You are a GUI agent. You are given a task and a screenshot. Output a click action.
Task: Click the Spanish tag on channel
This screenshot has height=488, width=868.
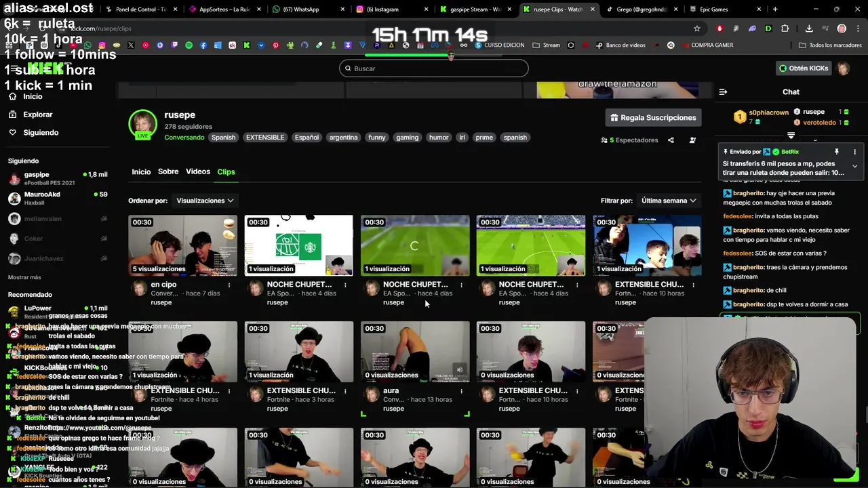point(223,138)
